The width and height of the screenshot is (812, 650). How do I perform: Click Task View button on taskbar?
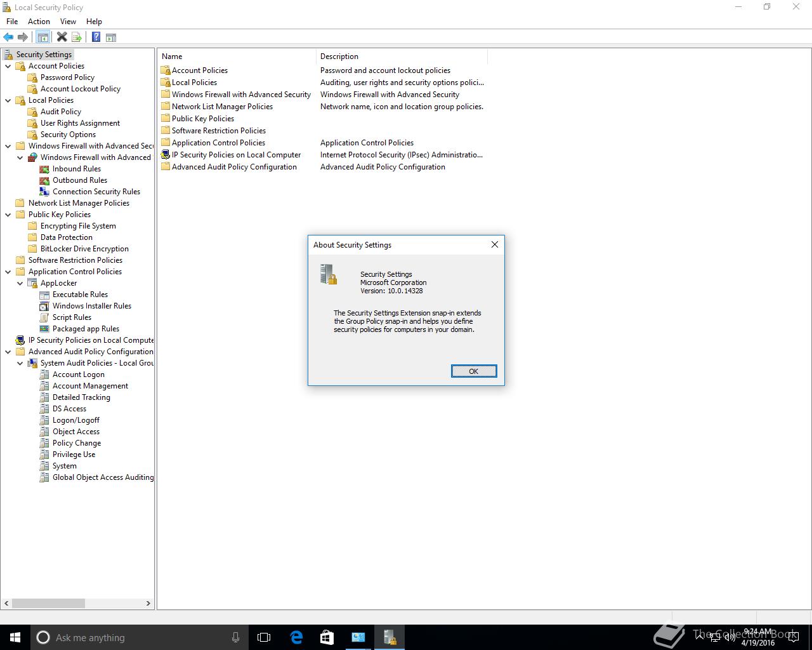264,637
